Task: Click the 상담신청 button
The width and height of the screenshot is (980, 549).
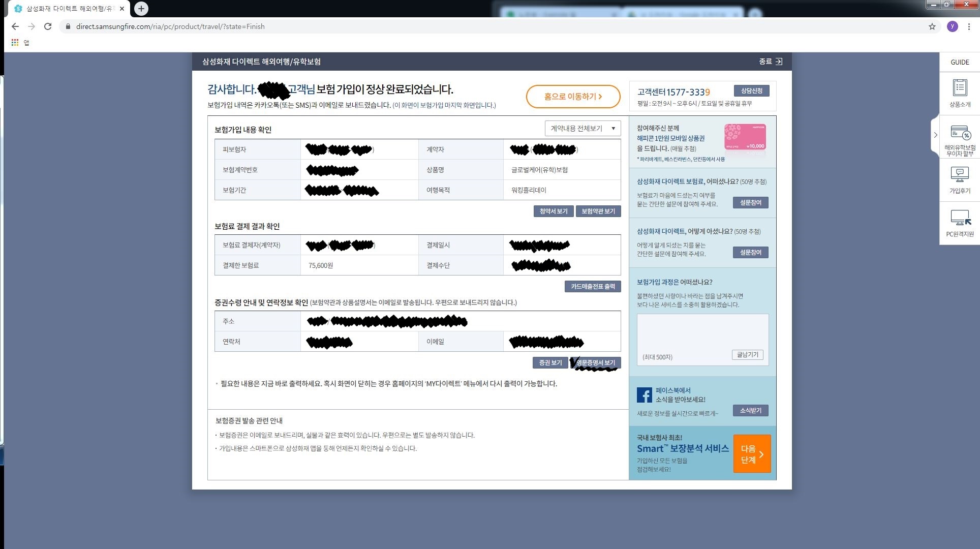Action: pyautogui.click(x=751, y=91)
